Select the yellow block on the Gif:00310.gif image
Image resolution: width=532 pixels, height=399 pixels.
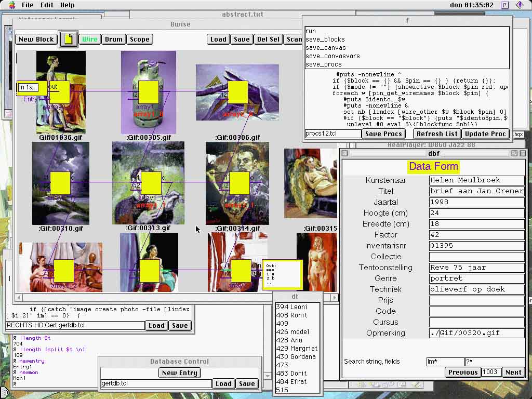60,183
